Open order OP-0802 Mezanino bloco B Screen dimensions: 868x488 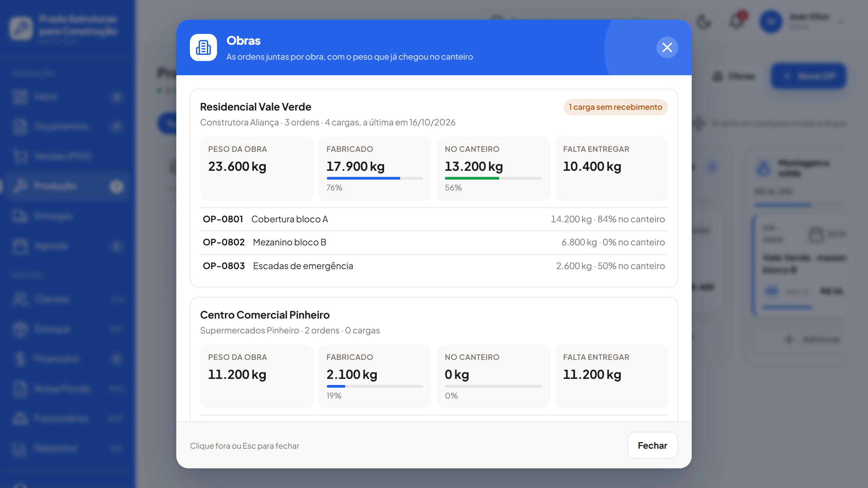coord(434,242)
